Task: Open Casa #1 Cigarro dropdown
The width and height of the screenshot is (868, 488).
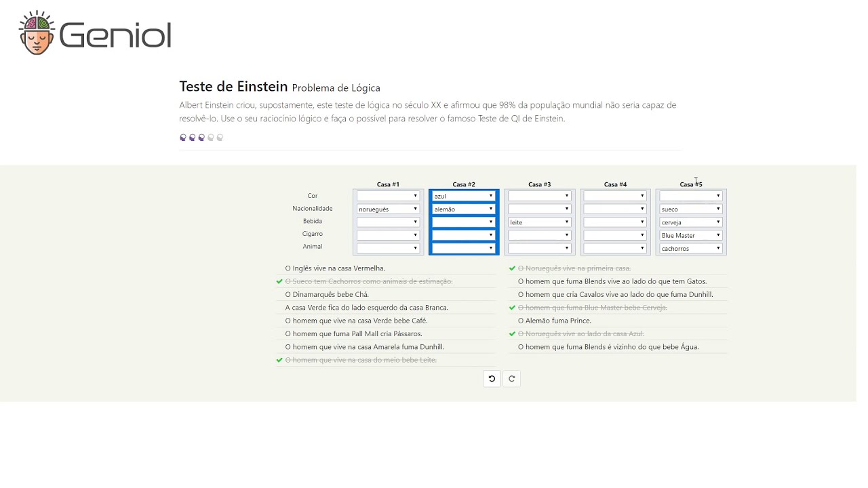Action: point(388,235)
